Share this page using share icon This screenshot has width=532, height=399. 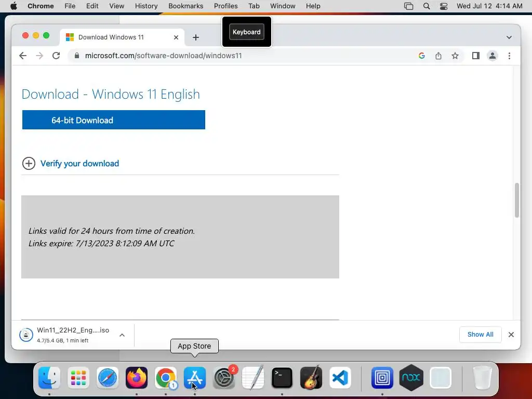(438, 56)
